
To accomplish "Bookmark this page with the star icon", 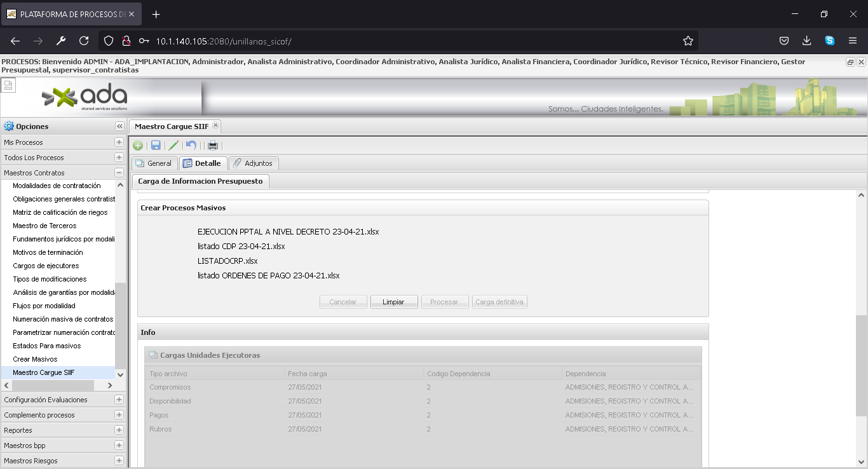I will (688, 41).
